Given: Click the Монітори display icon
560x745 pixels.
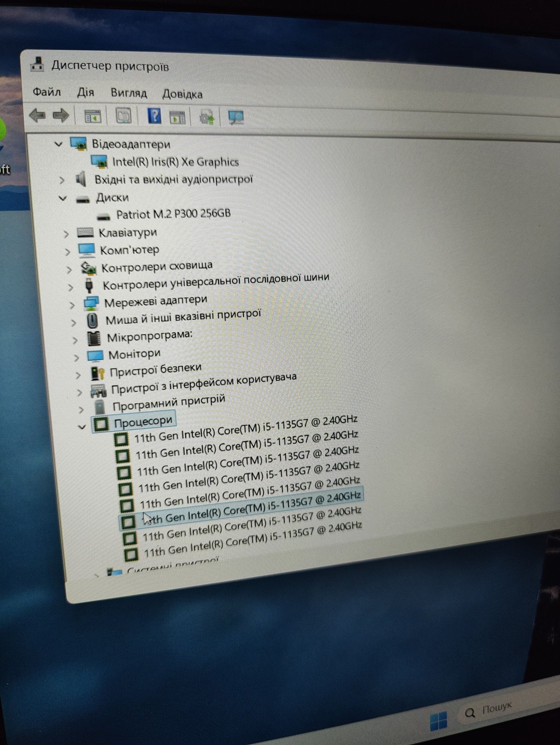Looking at the screenshot, I should (x=95, y=355).
